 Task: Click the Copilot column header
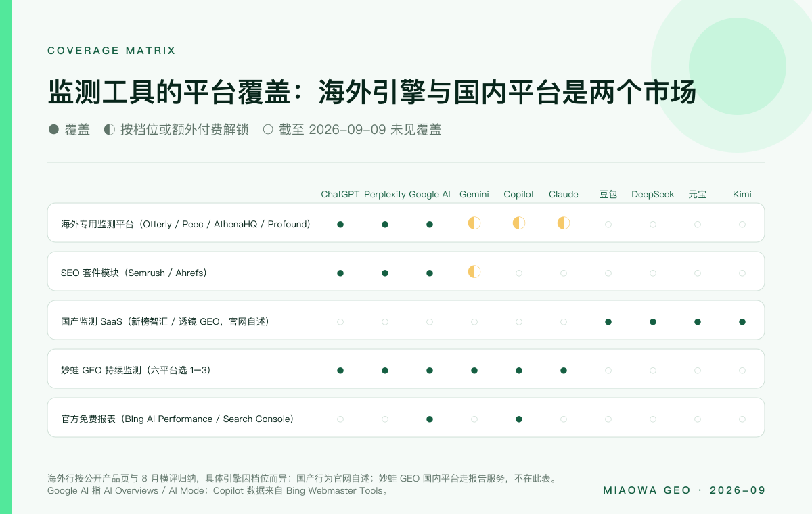tap(519, 194)
